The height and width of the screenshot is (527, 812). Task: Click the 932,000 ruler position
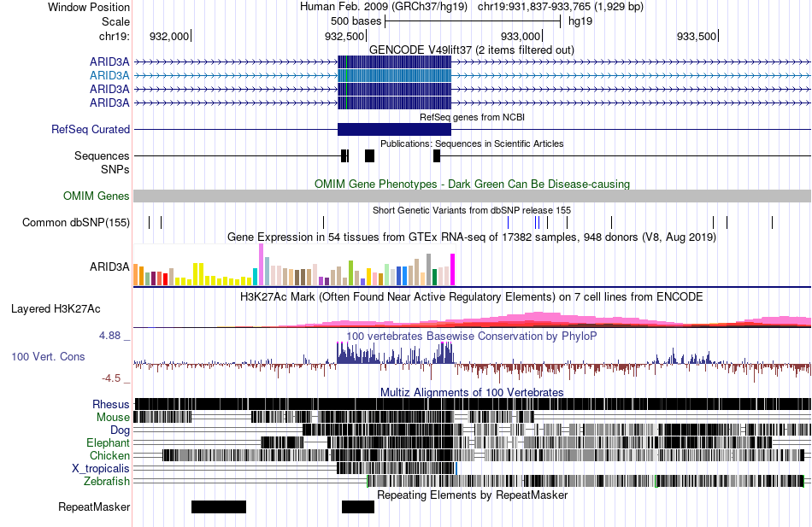point(170,36)
